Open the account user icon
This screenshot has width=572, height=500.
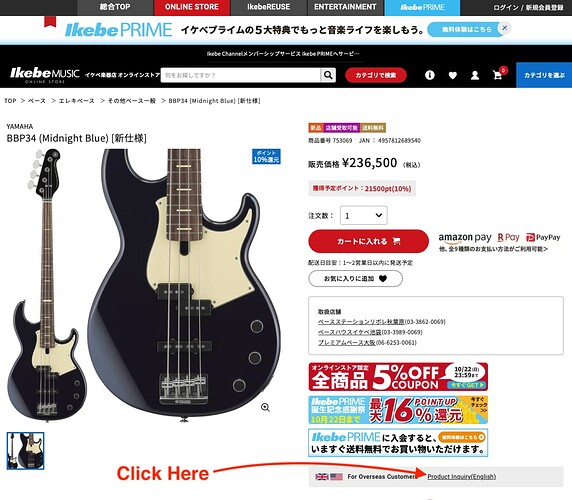pos(475,75)
